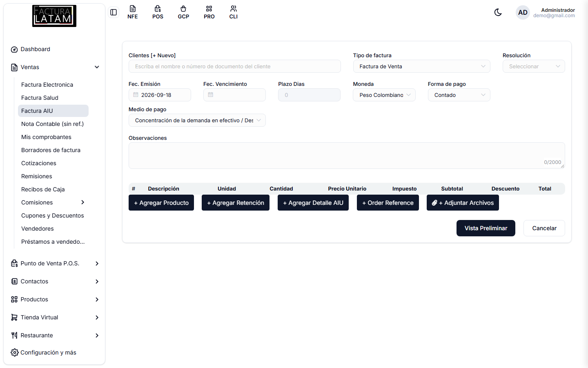The height and width of the screenshot is (368, 588).
Task: Open the Resolución Seleccionar dropdown
Action: [x=534, y=66]
